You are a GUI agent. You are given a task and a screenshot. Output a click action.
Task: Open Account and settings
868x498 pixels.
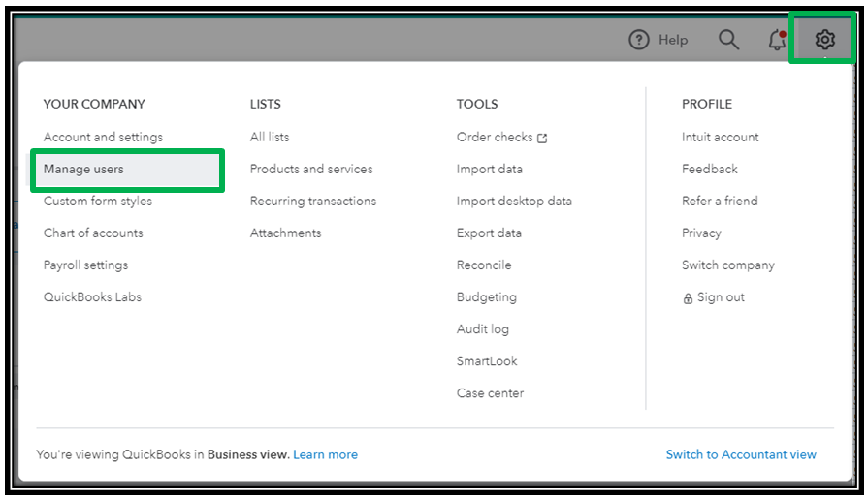tap(103, 137)
